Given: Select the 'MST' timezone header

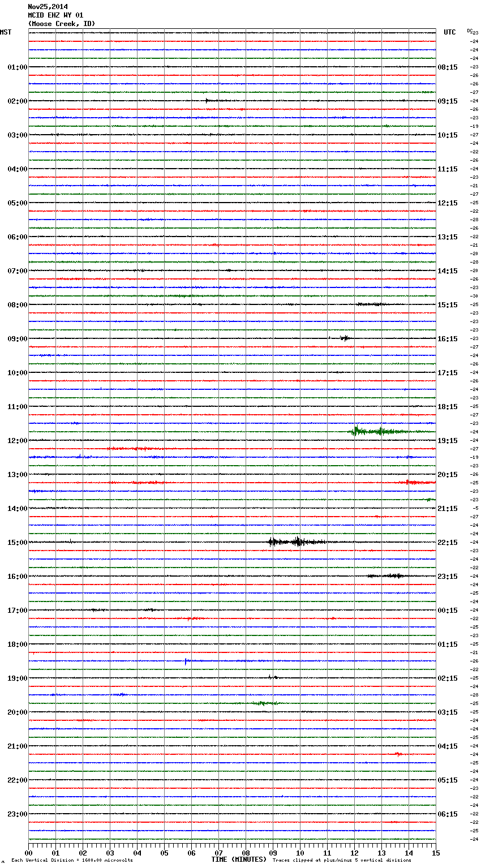Looking at the screenshot, I should (6, 32).
